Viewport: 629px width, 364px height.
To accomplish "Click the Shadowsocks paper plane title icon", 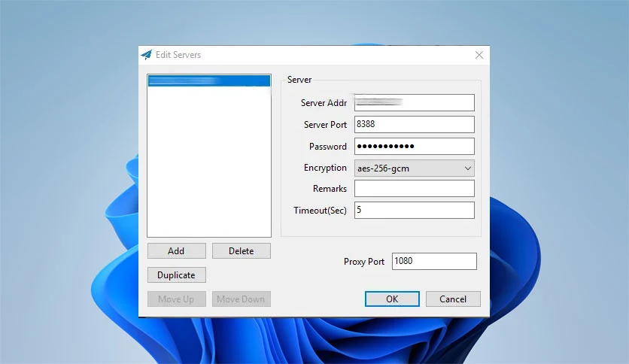I will pyautogui.click(x=147, y=55).
